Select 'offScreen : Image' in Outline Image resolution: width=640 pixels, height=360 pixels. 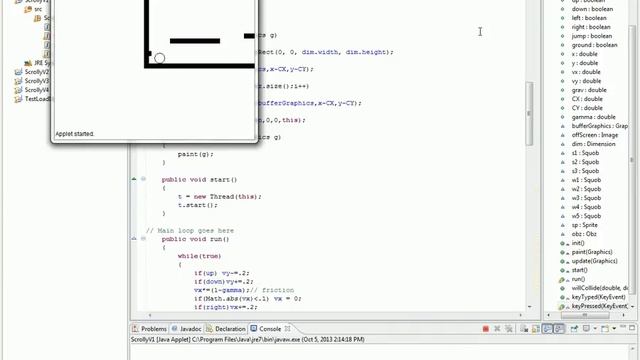[x=594, y=135]
